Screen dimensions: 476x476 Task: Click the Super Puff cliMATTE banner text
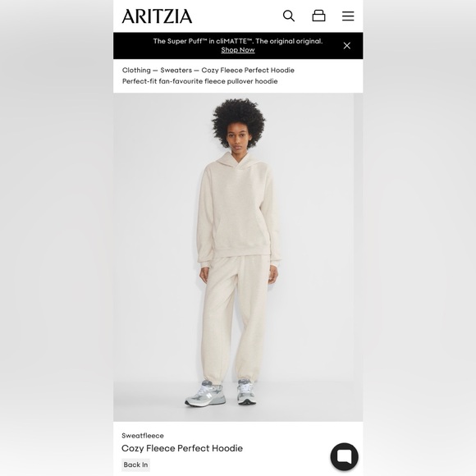[238, 41]
